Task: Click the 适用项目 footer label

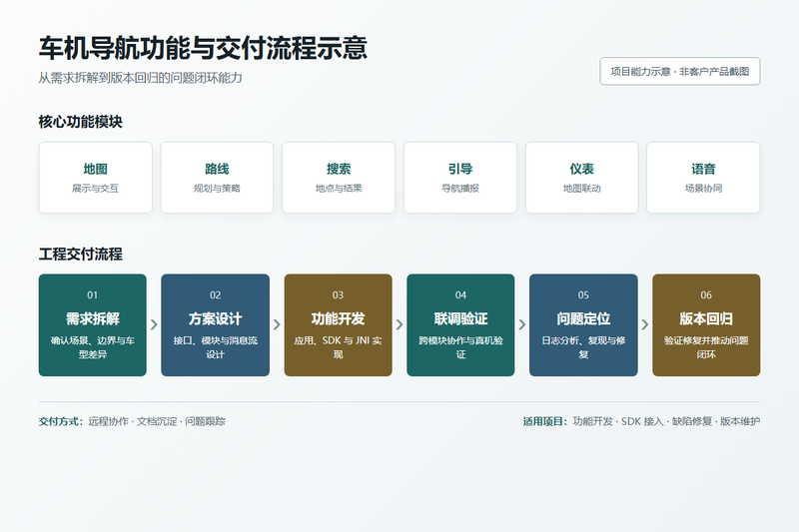Action: 544,421
